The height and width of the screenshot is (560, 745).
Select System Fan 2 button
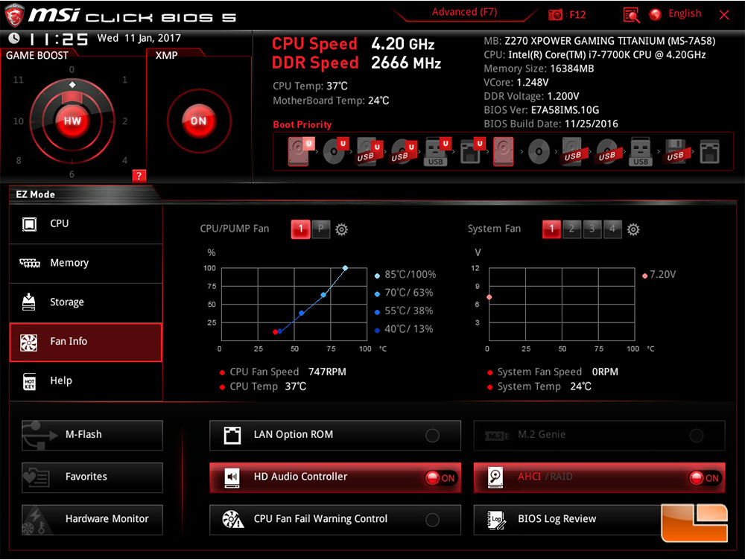pos(571,229)
